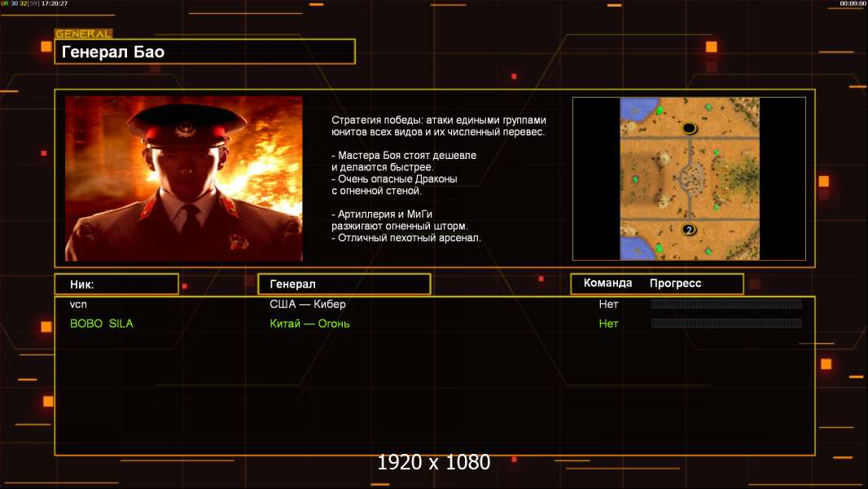The image size is (868, 489).
Task: Select start position 2 marker on map
Action: coord(689,230)
